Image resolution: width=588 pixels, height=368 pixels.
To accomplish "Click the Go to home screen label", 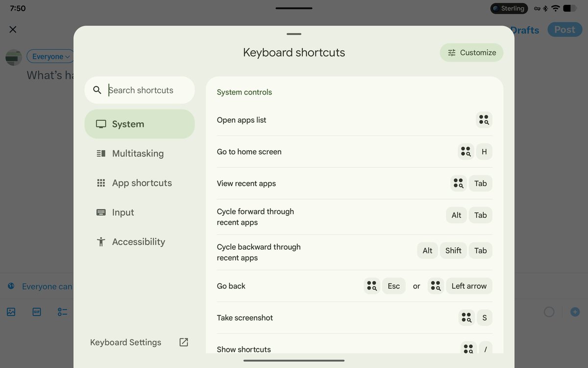I will click(x=249, y=152).
